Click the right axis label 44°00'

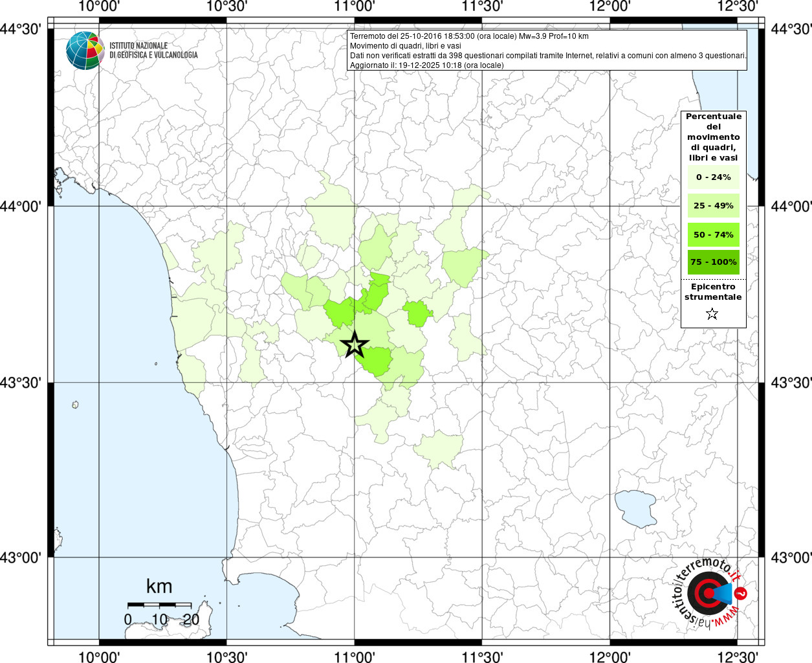(x=791, y=207)
